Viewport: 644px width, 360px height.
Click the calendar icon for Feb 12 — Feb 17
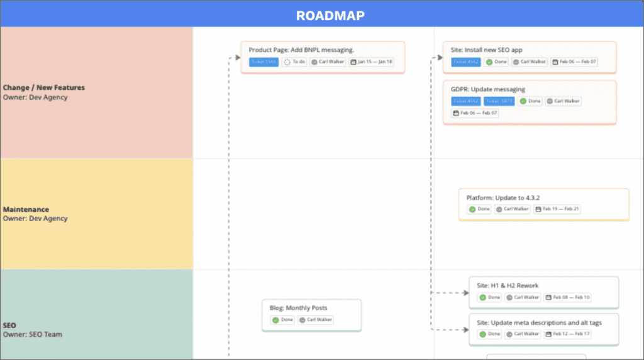[549, 334]
